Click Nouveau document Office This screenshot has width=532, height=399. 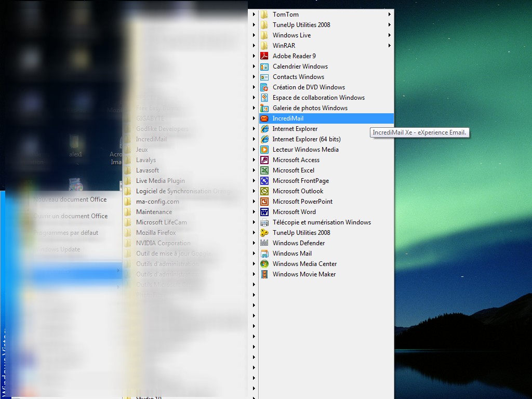pos(70,199)
